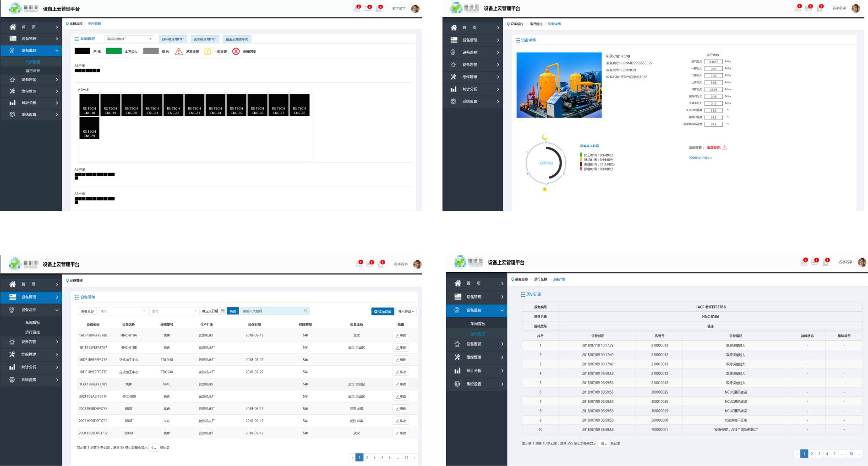Switch to 苏州机床用户厂 tab

tap(173, 39)
